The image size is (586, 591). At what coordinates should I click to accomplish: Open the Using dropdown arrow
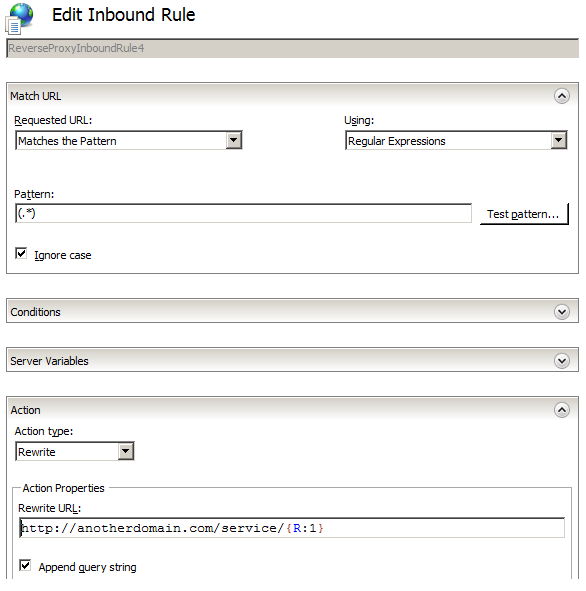[x=558, y=141]
